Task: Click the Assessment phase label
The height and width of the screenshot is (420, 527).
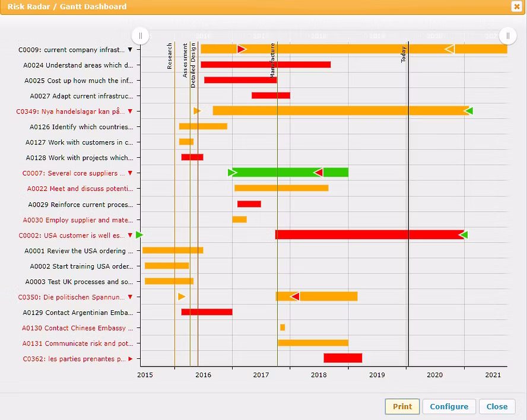Action: (x=185, y=61)
